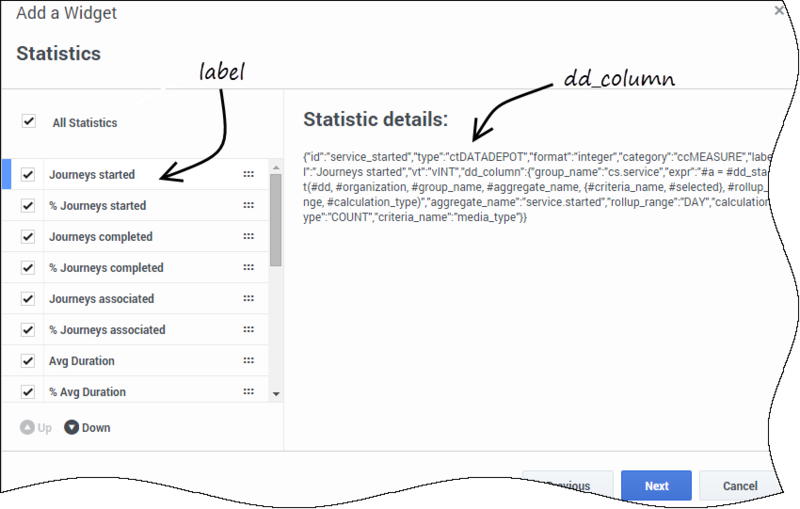
Task: Click the Next button
Action: coord(656,486)
